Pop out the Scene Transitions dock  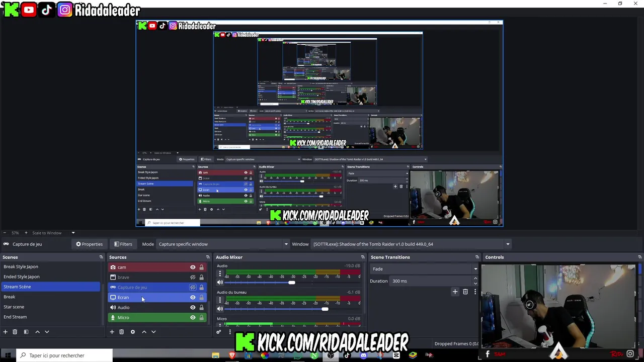coord(477,257)
